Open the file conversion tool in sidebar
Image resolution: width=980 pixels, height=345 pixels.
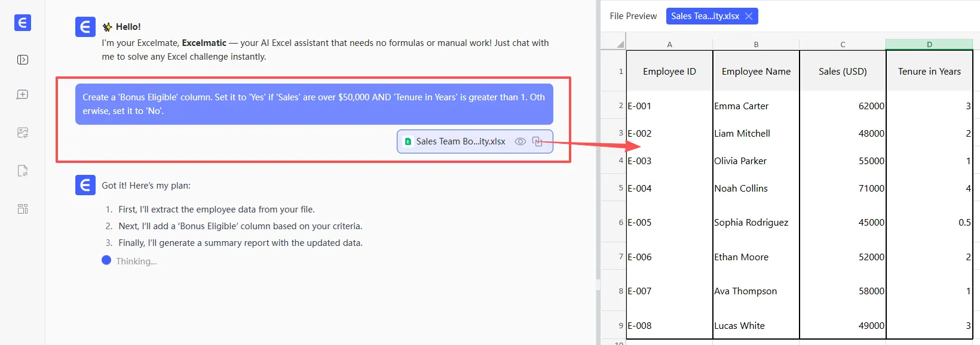pyautogui.click(x=23, y=171)
